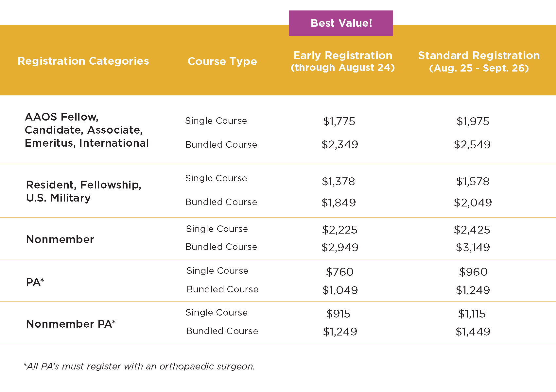Click the $1,775 early registration price
Viewport: 556px width, 392px height.
339,122
